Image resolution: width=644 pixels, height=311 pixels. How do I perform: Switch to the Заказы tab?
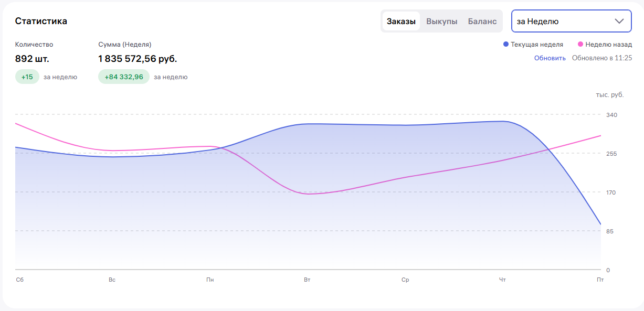point(401,22)
